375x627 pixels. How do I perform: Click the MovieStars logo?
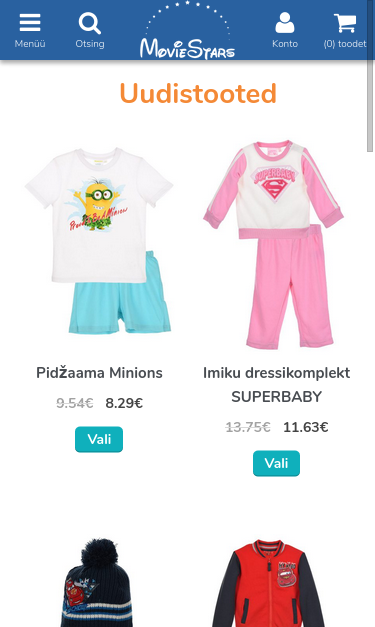[188, 30]
